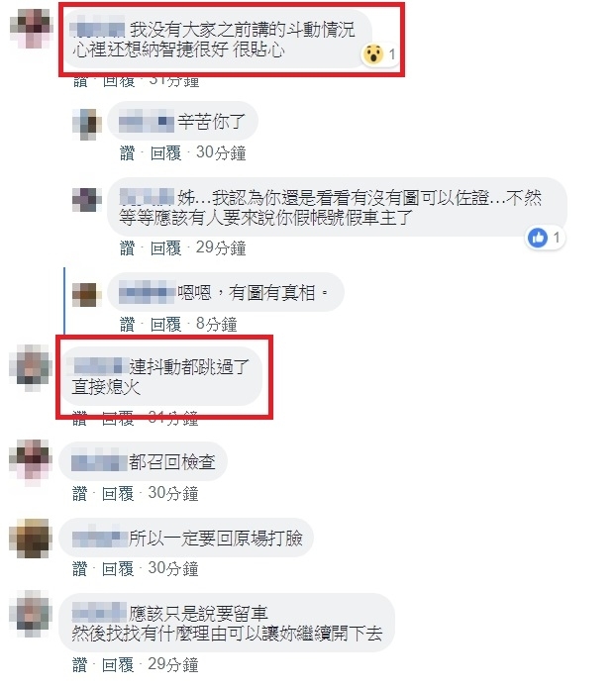Open blurred commenter name before 都召回檢查

tap(98, 462)
